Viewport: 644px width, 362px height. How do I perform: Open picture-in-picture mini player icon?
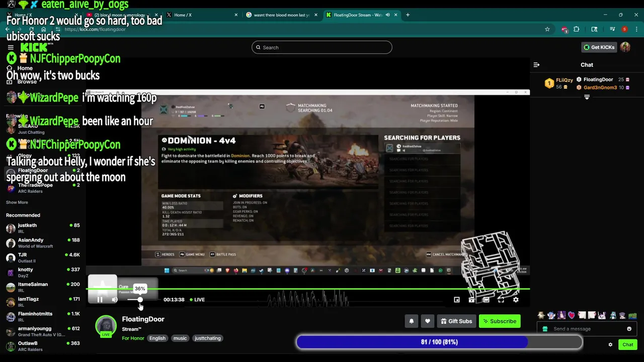click(x=457, y=300)
